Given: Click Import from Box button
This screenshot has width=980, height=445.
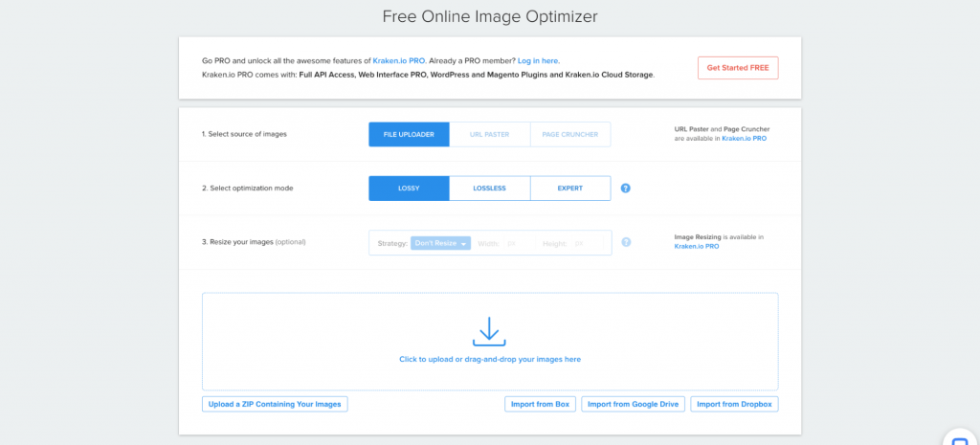Looking at the screenshot, I should [x=540, y=404].
